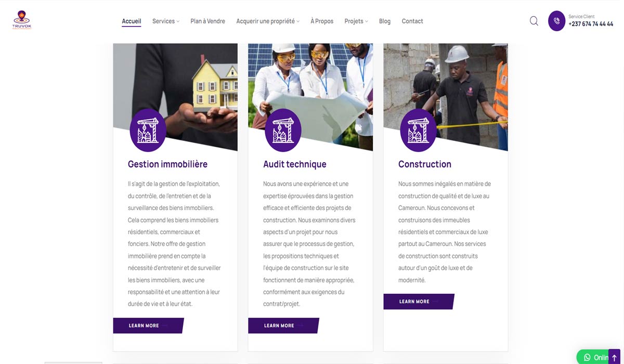
Task: Call the +237 674 74 44 44 number
Action: coord(591,24)
